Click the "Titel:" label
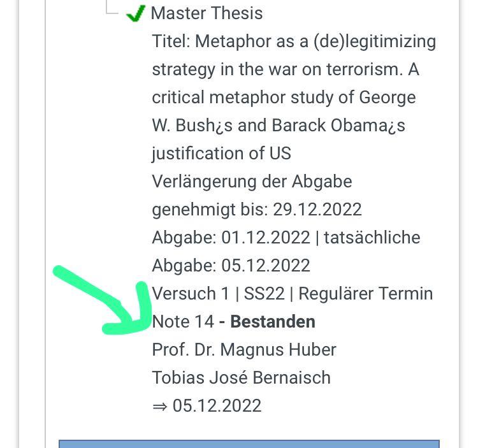This screenshot has height=448, width=478. tap(171, 41)
